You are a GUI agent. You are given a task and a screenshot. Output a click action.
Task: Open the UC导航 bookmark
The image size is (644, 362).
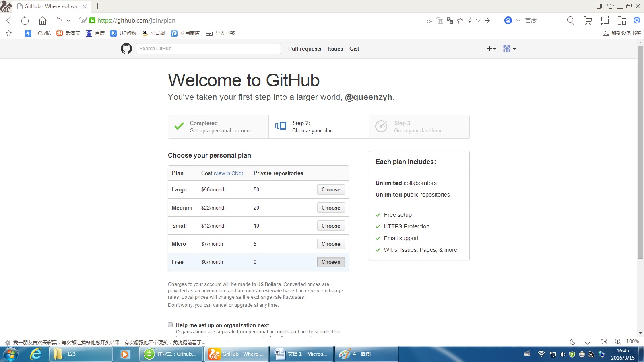pyautogui.click(x=38, y=33)
